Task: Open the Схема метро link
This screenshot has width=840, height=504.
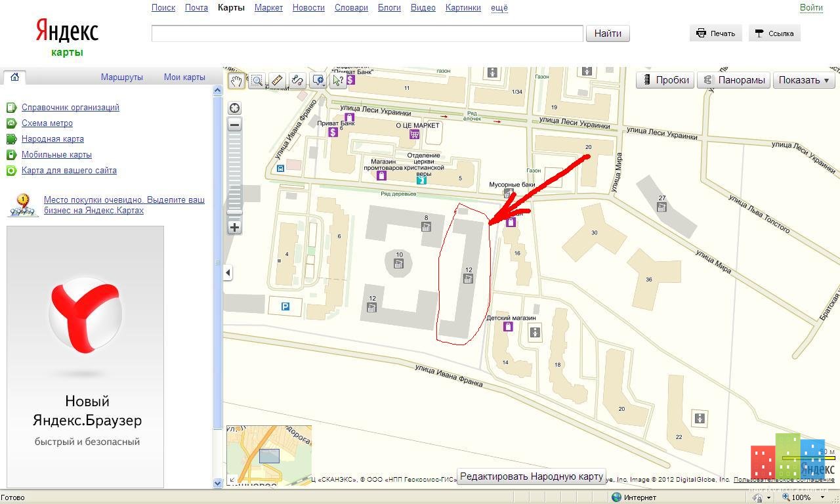Action: click(x=47, y=123)
